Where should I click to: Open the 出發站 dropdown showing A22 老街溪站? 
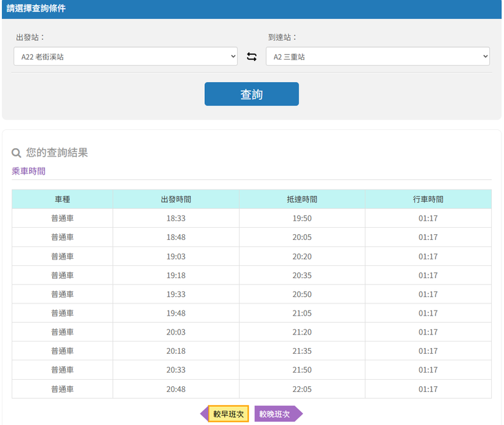coord(125,57)
